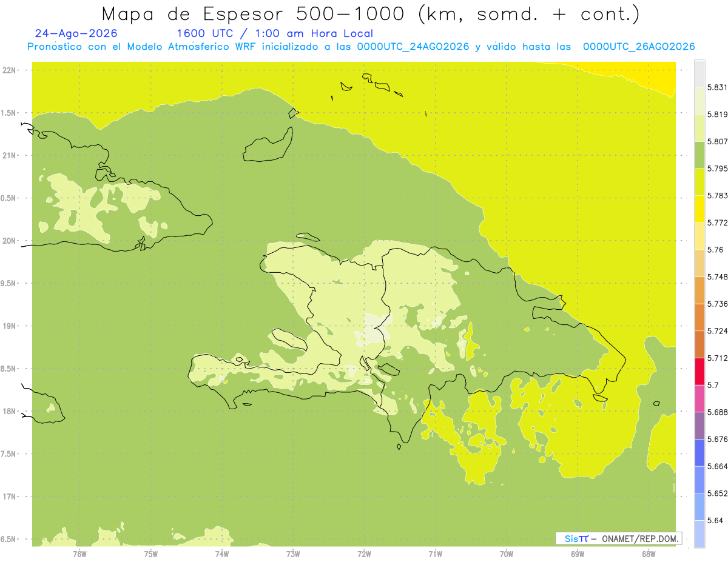The height and width of the screenshot is (562, 728).
Task: Pick the red legend swatch between 5.712 and 5.7
Action: click(699, 371)
